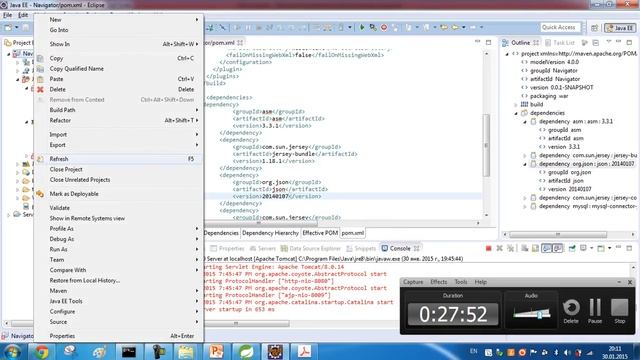
Task: Choose Close Project
Action: click(118, 169)
